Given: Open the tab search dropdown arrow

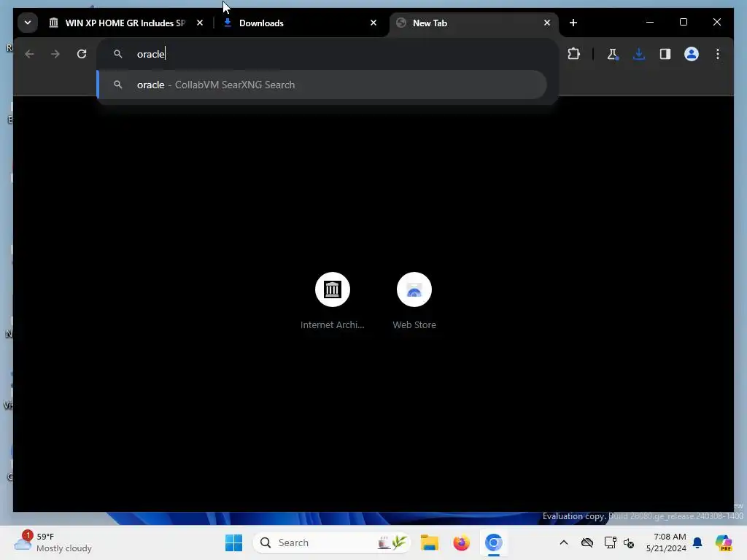Looking at the screenshot, I should coord(28,23).
